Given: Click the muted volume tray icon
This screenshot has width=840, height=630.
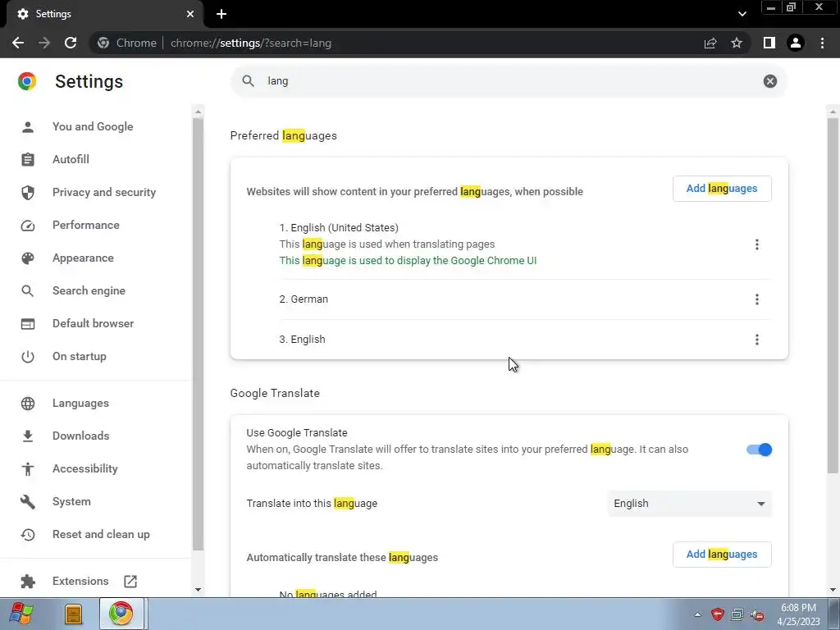Looking at the screenshot, I should pos(757,615).
